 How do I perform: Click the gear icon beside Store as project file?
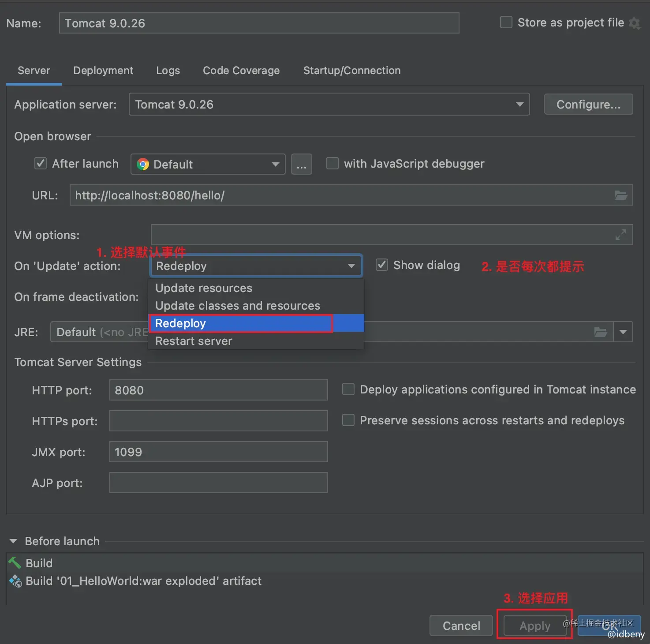pos(634,23)
